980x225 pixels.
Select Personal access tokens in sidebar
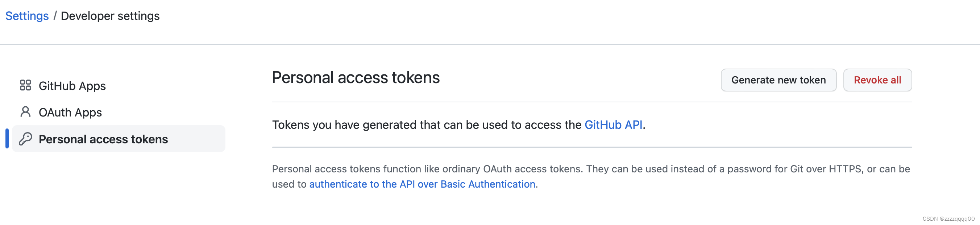[x=119, y=139]
